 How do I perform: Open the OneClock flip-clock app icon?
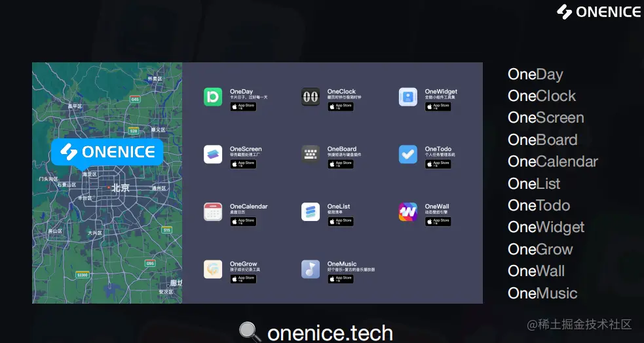pyautogui.click(x=311, y=97)
